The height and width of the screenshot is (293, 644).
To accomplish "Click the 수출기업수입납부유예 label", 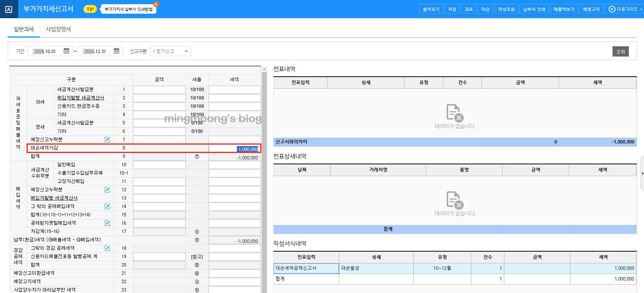I will 80,173.
